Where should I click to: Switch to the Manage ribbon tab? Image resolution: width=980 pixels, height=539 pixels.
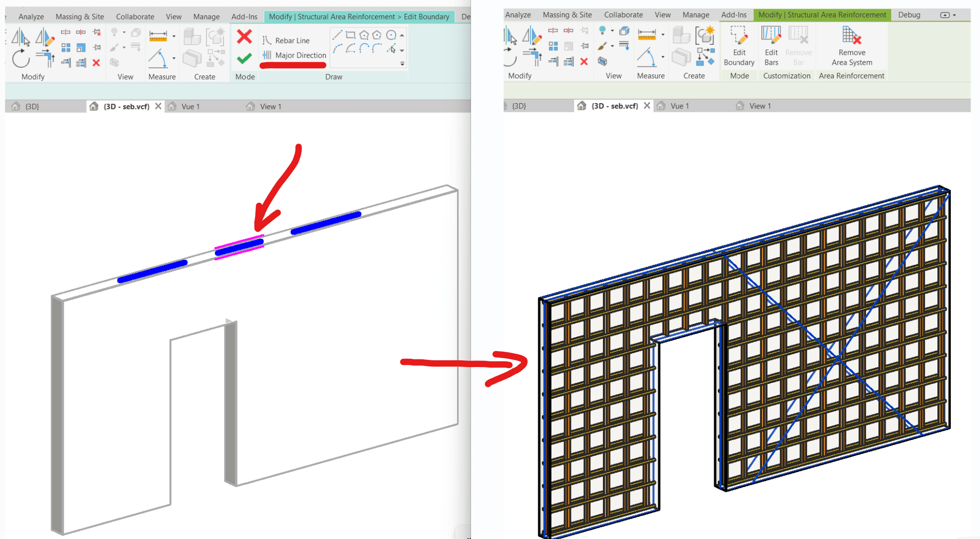(206, 16)
